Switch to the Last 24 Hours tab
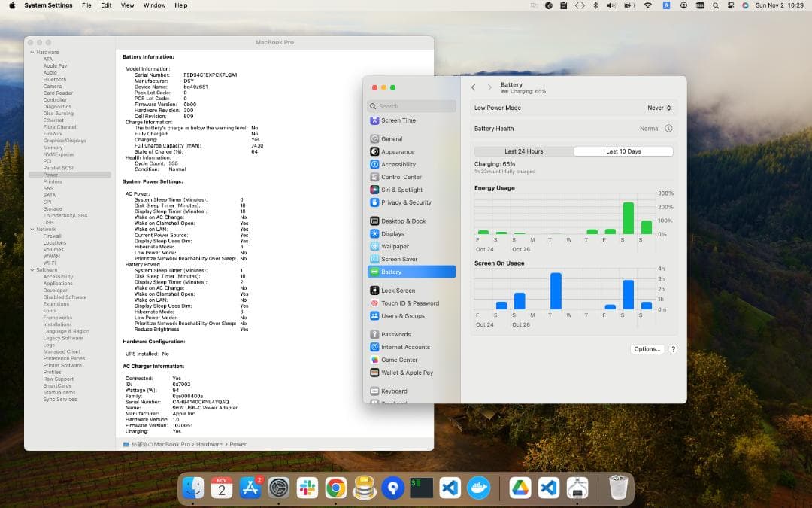Screen dimensions: 812x508 coord(523,151)
